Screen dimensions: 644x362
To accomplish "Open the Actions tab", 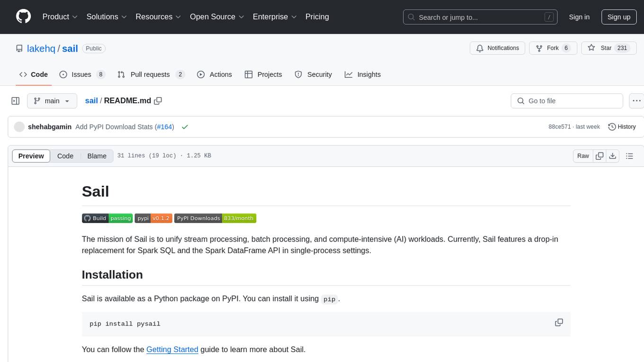I will [214, 74].
